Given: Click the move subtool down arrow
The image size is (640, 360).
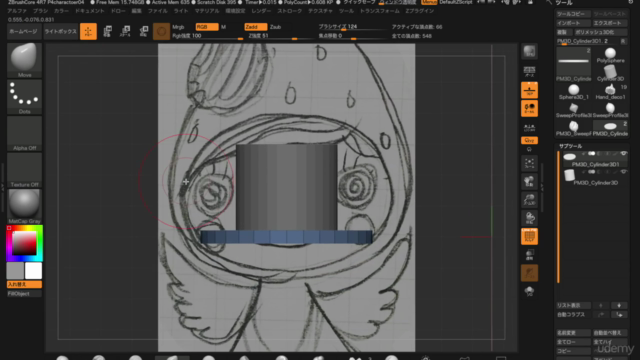Looking at the screenshot, I should [619, 306].
